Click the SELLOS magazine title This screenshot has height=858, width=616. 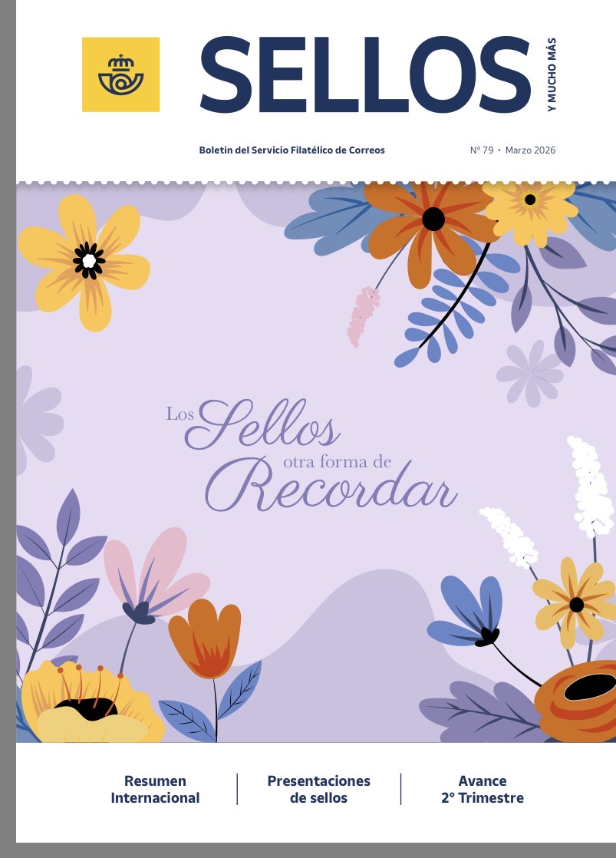(x=365, y=75)
